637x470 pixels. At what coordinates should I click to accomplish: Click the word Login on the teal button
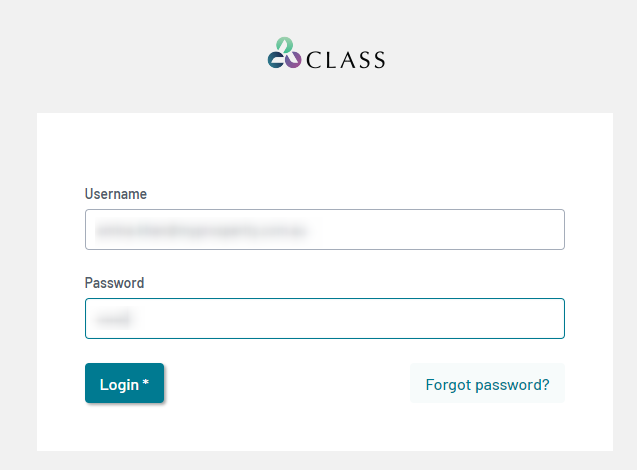point(119,385)
